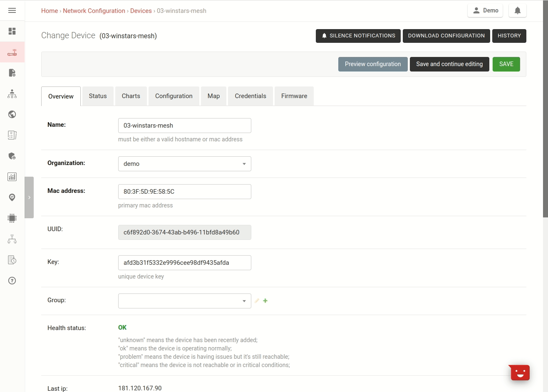Click the Save button

(506, 64)
